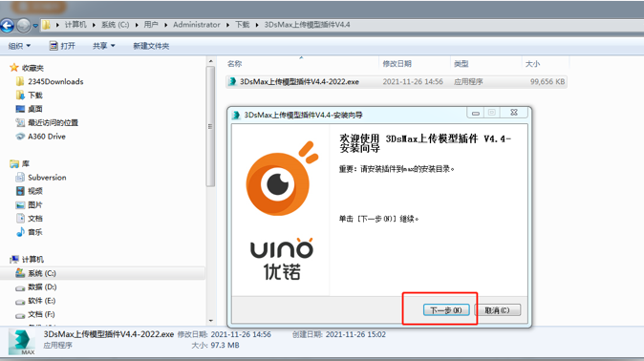Select 系统 (C:) in the address breadcrumb
The image size is (644, 361).
click(x=115, y=25)
